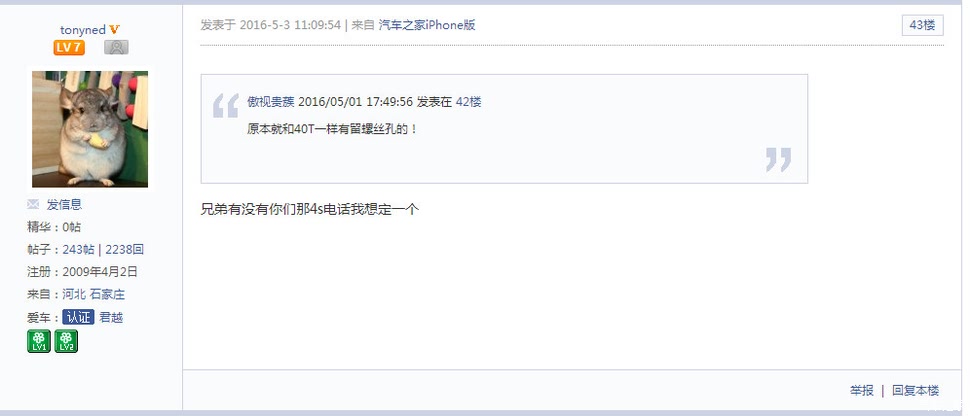970x416 pixels.
Task: Click the envelope message icon
Action: click(x=33, y=204)
